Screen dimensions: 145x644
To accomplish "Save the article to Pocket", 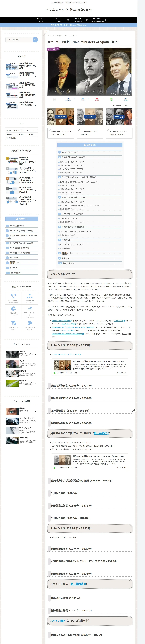I will point(97,99).
